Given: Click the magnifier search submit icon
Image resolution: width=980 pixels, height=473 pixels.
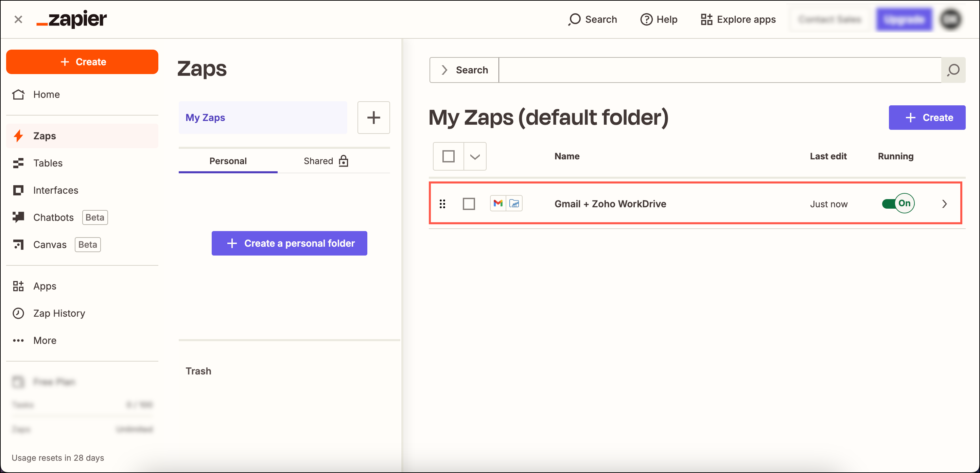Looking at the screenshot, I should tap(953, 70).
